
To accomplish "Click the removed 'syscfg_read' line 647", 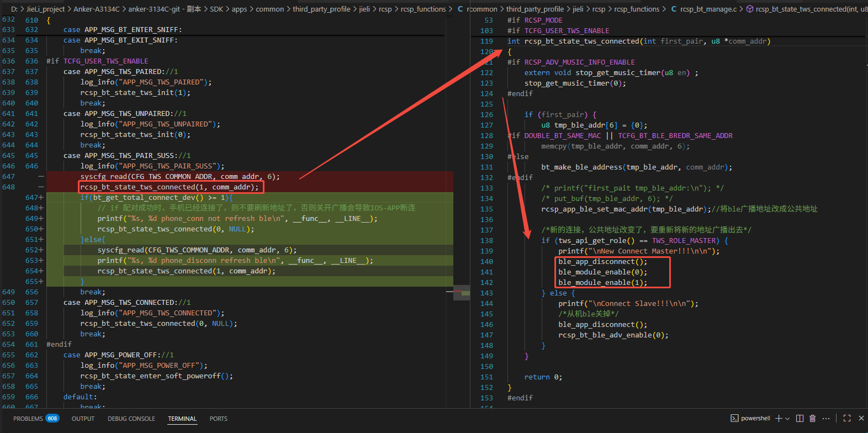I will tap(180, 177).
